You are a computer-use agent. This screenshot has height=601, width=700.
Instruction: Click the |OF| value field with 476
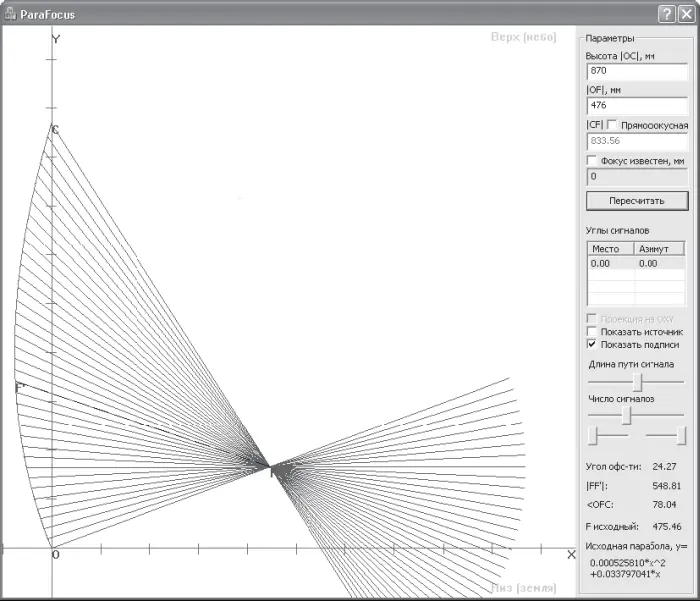click(637, 106)
